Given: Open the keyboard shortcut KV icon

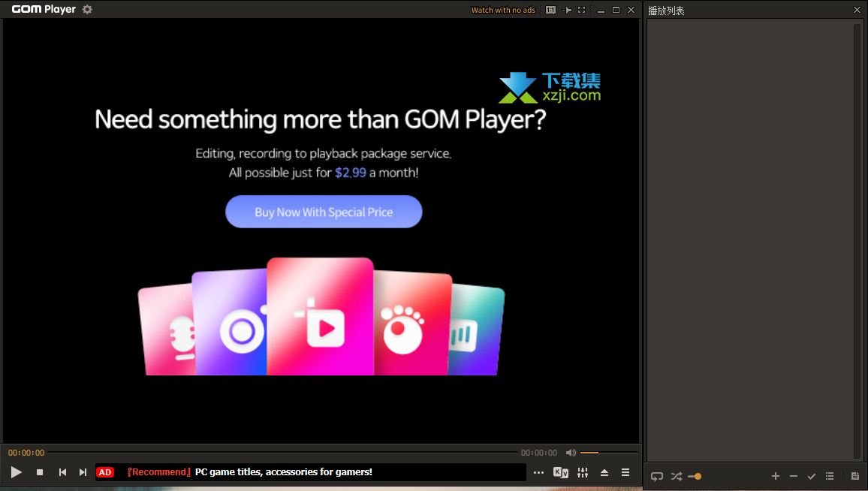Looking at the screenshot, I should [561, 473].
